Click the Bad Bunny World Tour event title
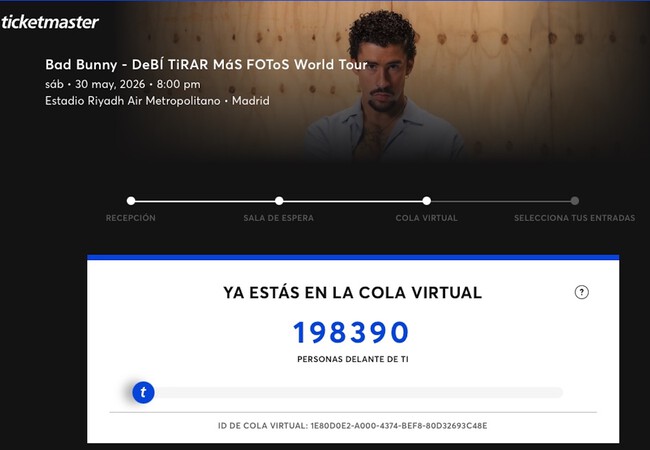Screen dimensions: 650x450 coord(206,65)
